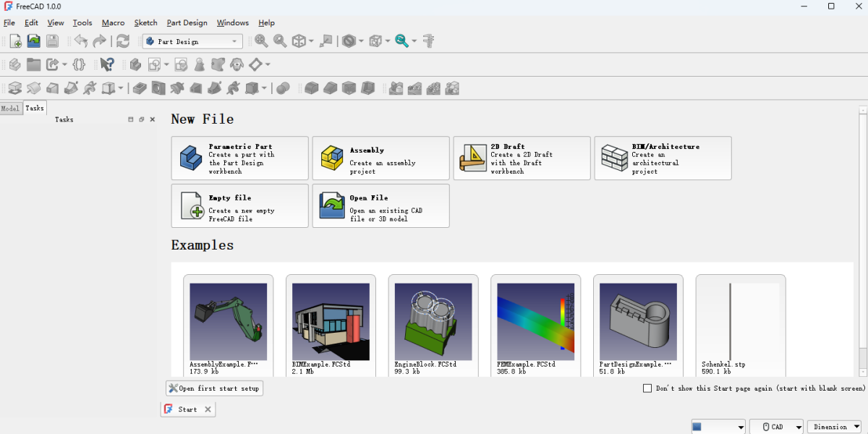Open the Dimension units dropdown

[x=834, y=427]
